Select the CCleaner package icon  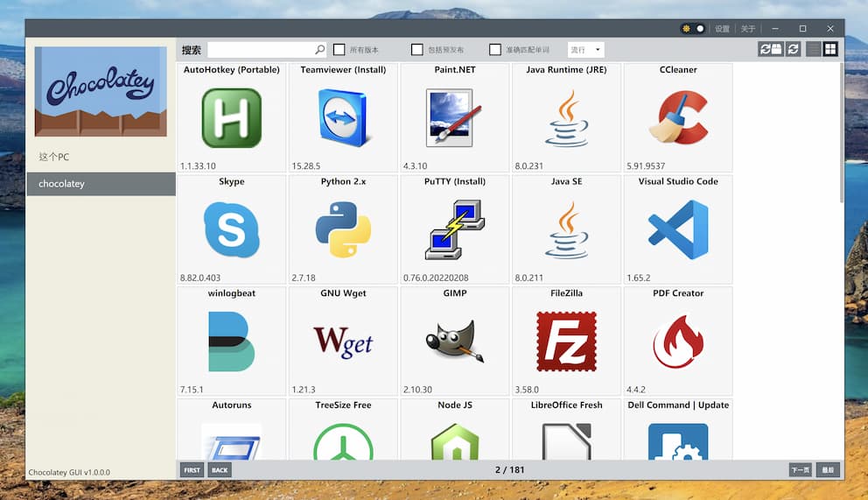(x=677, y=117)
